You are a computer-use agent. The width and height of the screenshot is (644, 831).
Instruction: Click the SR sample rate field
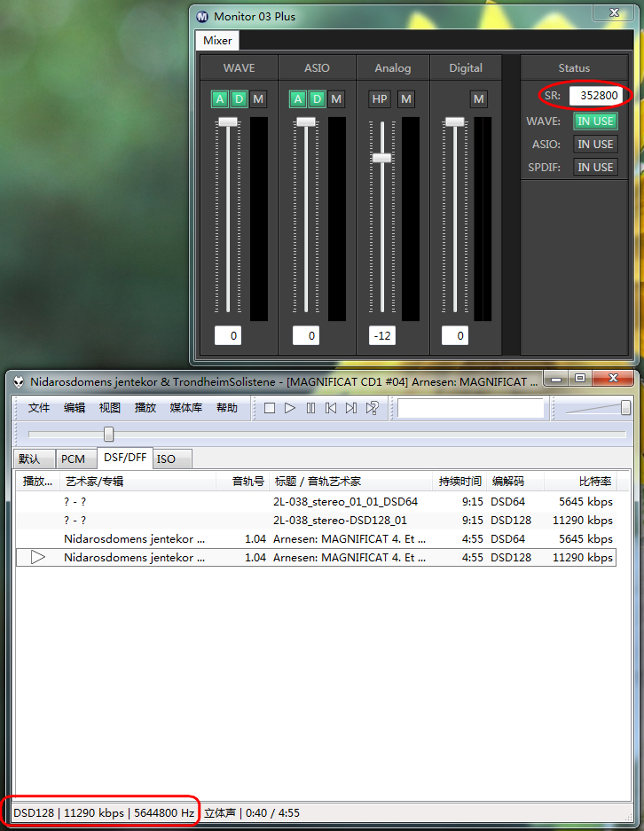(x=593, y=96)
